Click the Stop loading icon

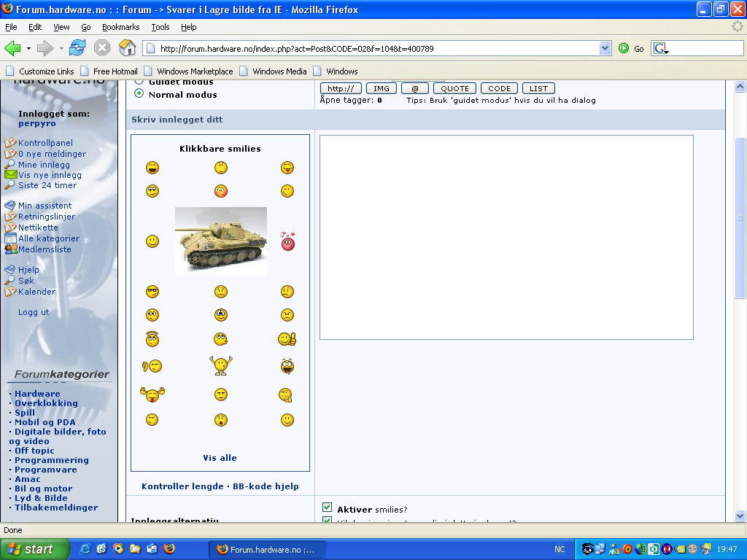click(x=102, y=48)
